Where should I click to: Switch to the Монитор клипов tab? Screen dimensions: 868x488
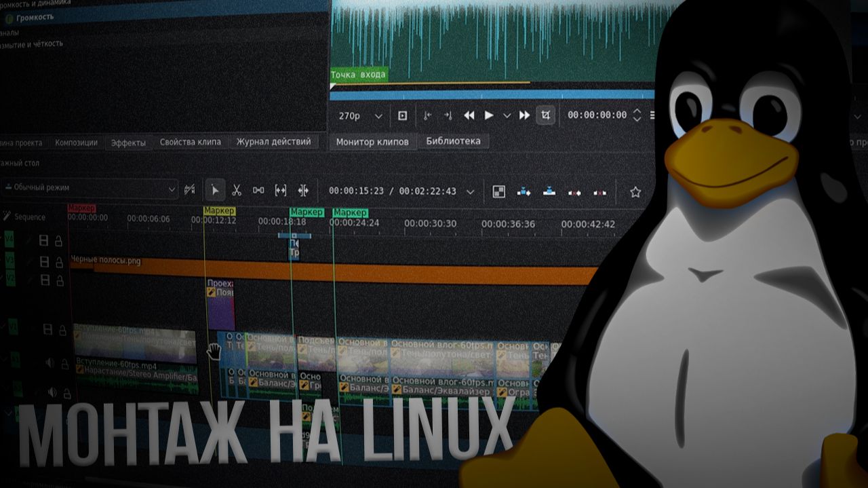coord(372,142)
